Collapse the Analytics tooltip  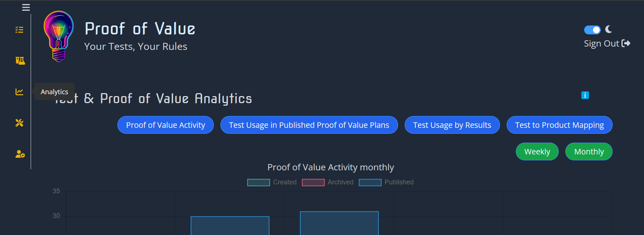tap(54, 92)
